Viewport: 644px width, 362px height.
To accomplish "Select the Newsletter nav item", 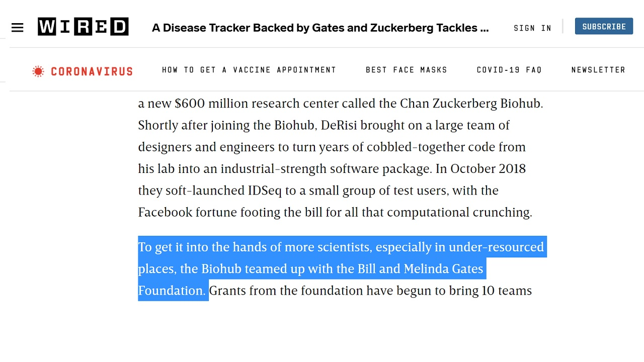I will (x=598, y=70).
